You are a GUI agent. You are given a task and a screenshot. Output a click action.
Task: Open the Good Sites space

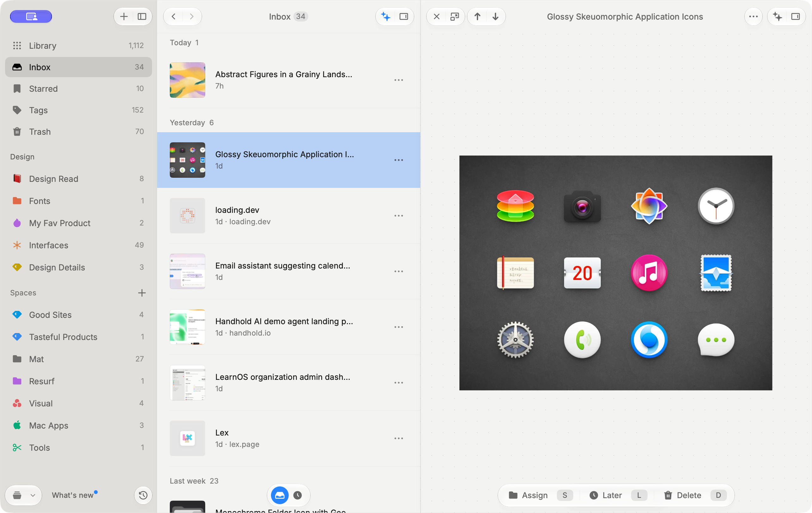78,315
